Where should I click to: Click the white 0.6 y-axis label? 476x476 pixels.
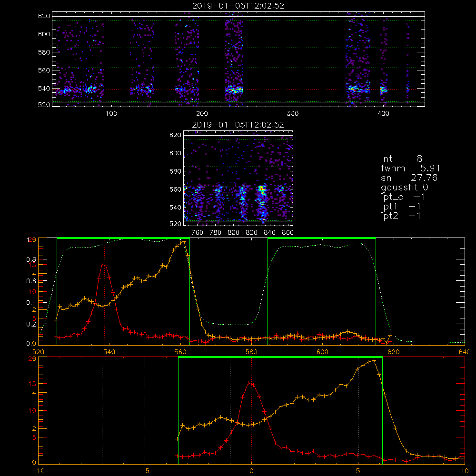[31, 281]
